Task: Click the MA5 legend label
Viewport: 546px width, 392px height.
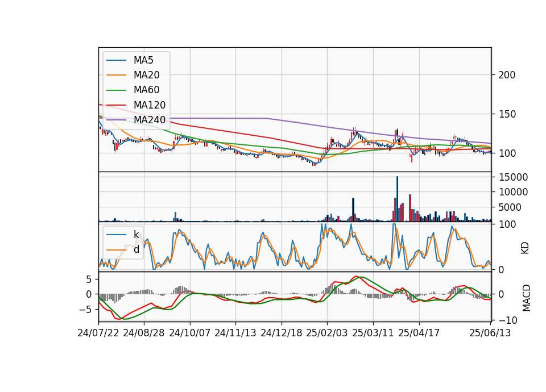Action: (x=143, y=60)
